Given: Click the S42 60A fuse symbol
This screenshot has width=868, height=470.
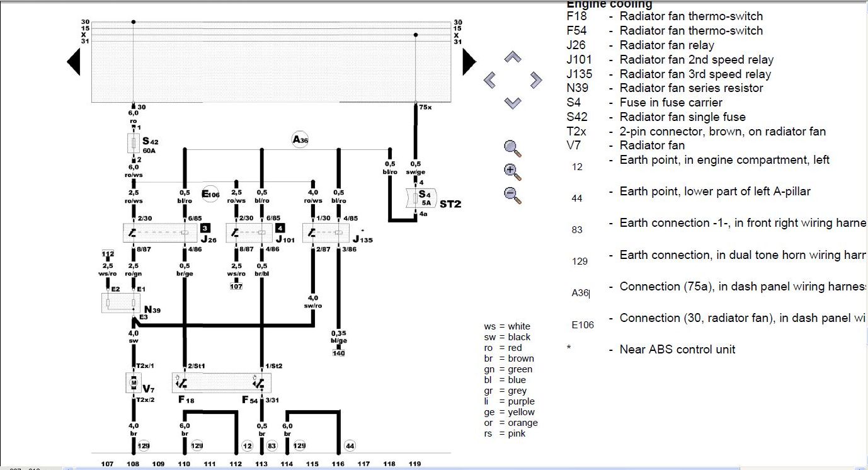Looking at the screenshot, I should point(134,144).
